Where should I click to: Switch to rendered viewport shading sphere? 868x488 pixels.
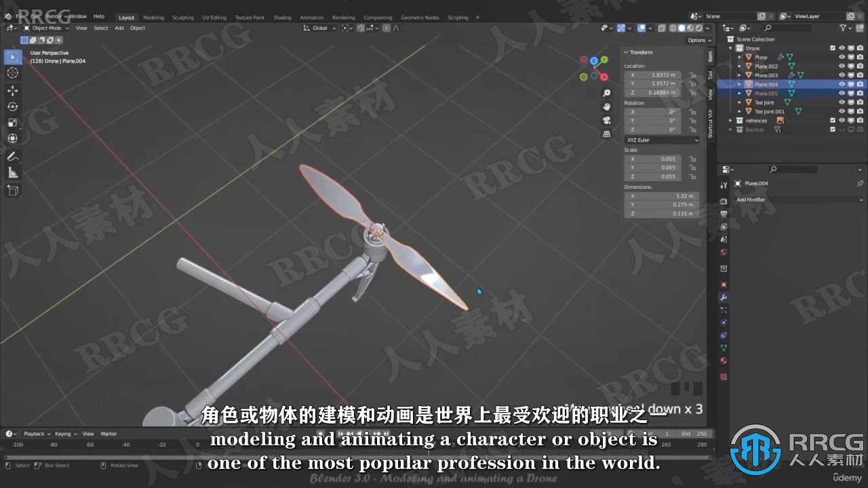coord(698,28)
